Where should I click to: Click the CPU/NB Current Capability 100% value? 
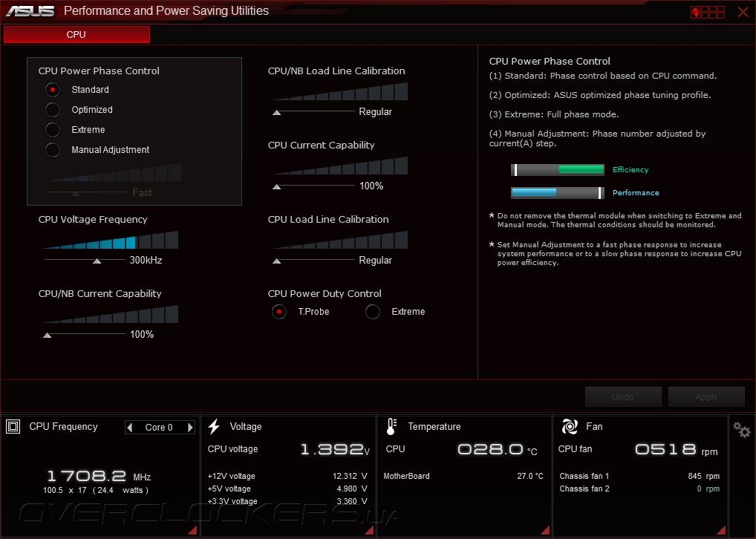(x=142, y=335)
